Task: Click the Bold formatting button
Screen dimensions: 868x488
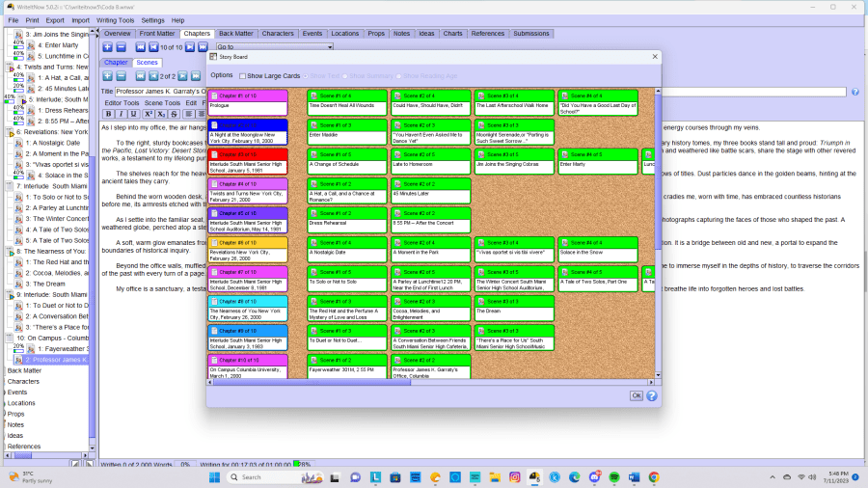Action: 108,114
